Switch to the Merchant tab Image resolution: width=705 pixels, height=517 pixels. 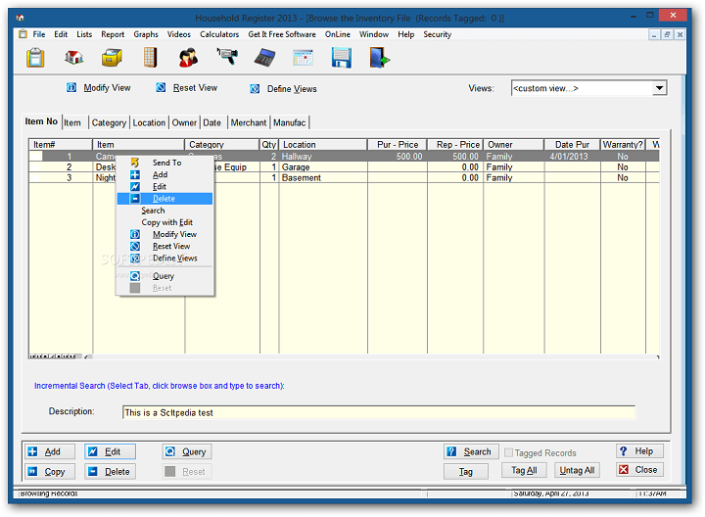tap(248, 123)
